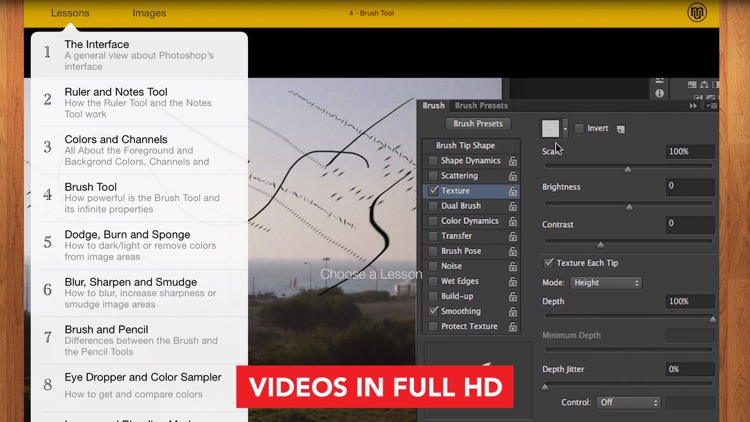Toggle the lock icon for Protect Texture
Screen dimensions: 750x422
[513, 327]
